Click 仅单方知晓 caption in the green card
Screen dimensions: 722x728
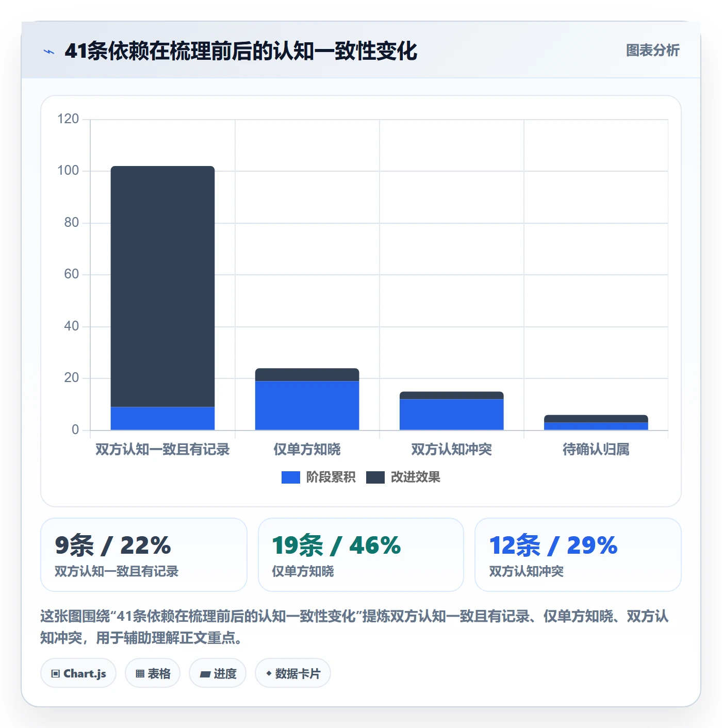303,571
